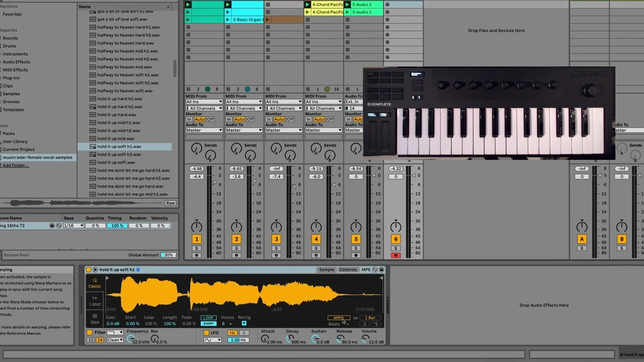The width and height of the screenshot is (644, 362).
Task: Select Slice playback mode in Simpler
Action: point(95,319)
